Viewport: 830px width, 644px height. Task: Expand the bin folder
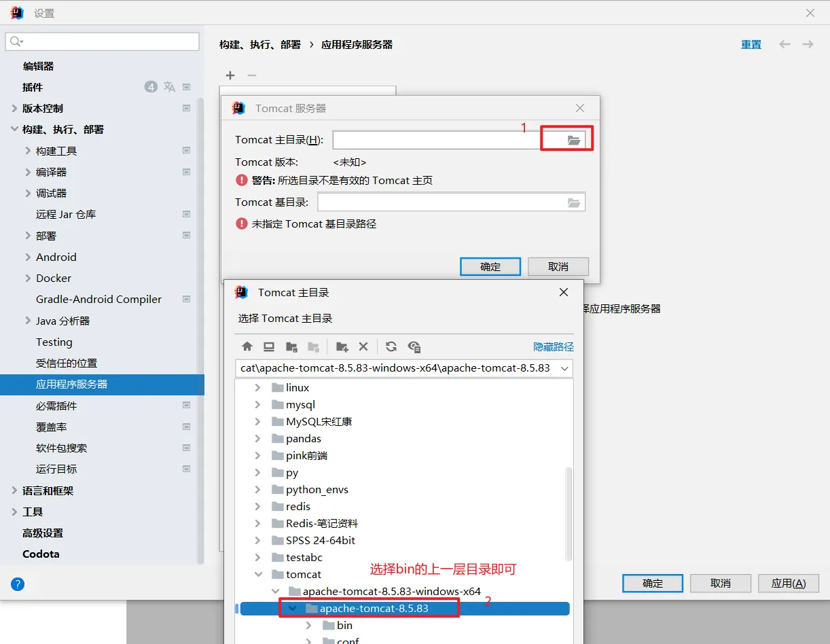(309, 625)
